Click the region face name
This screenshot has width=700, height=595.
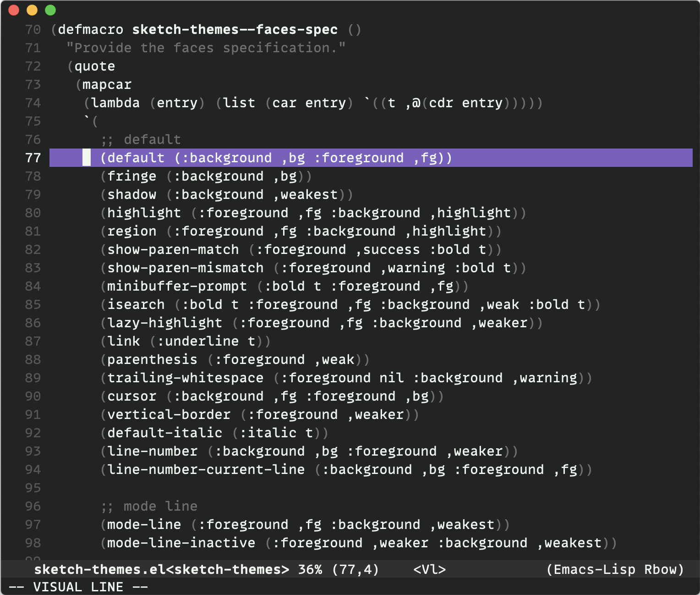132,231
